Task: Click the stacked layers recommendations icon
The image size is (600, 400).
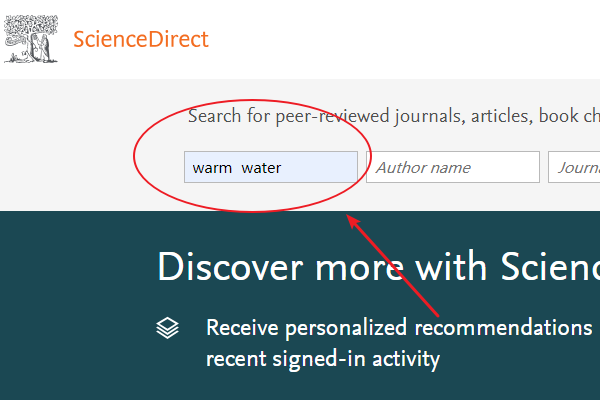Action: click(167, 328)
